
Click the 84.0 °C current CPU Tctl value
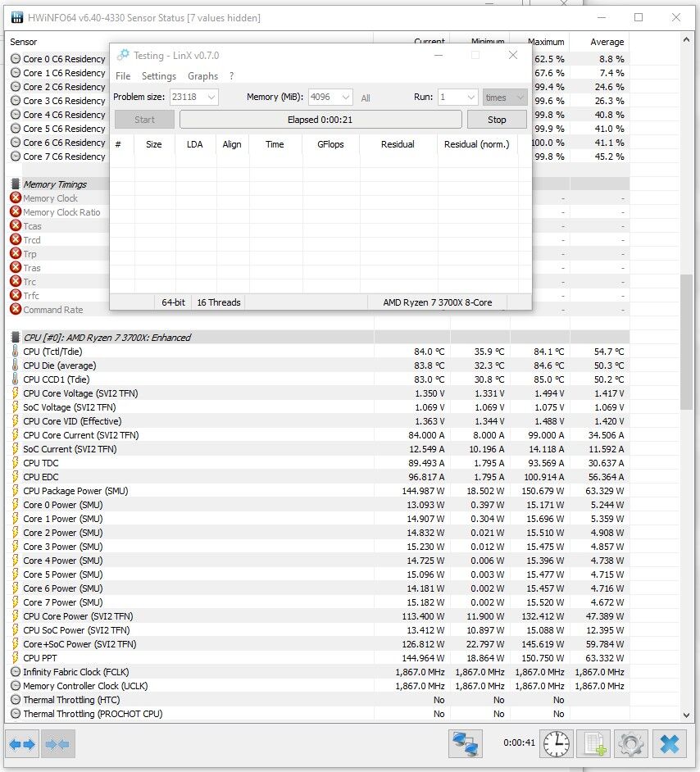[x=429, y=352]
